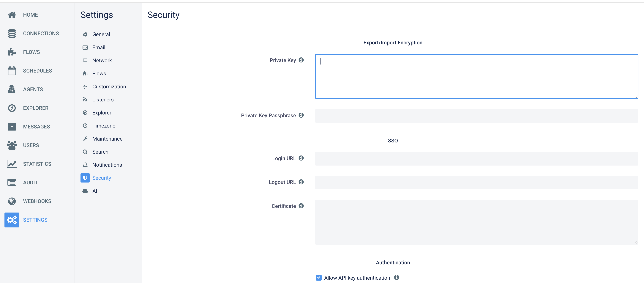This screenshot has width=644, height=283.
Task: Click the Timezone clock icon
Action: coord(85,126)
